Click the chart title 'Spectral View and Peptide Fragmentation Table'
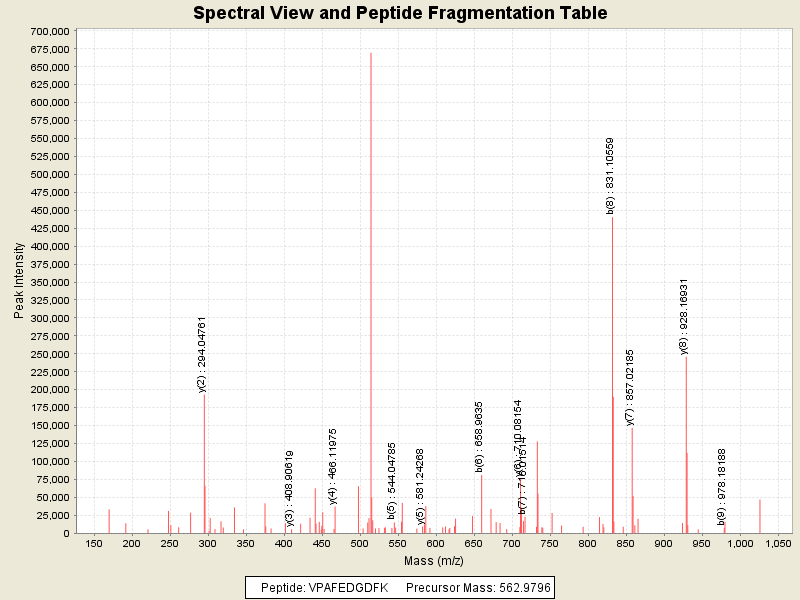 400,14
